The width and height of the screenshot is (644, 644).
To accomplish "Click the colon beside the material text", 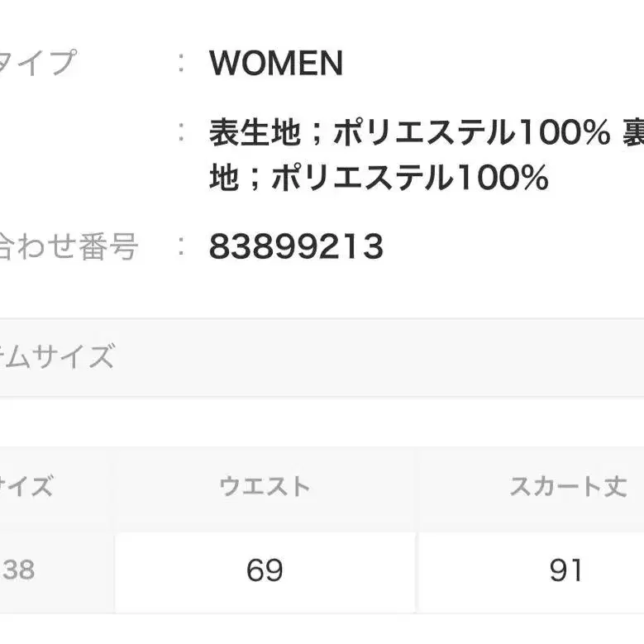I will [x=181, y=132].
